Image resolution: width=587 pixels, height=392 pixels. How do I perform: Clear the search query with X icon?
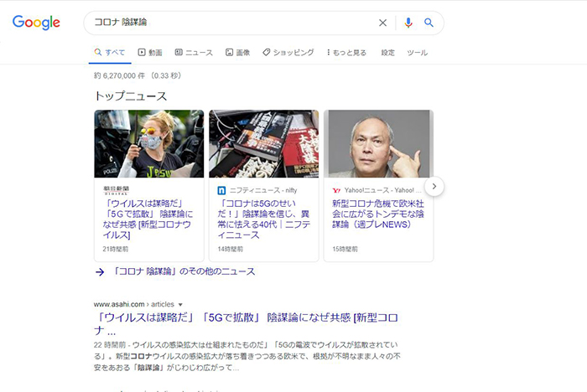pos(382,23)
